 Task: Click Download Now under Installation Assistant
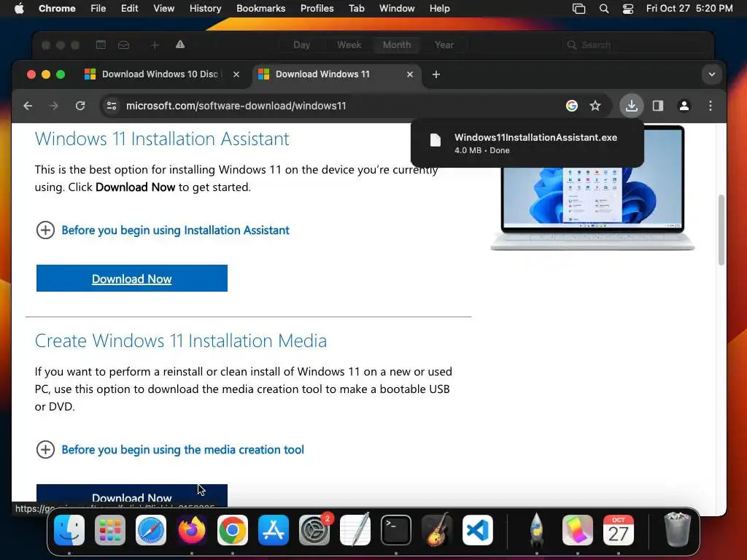pos(132,279)
